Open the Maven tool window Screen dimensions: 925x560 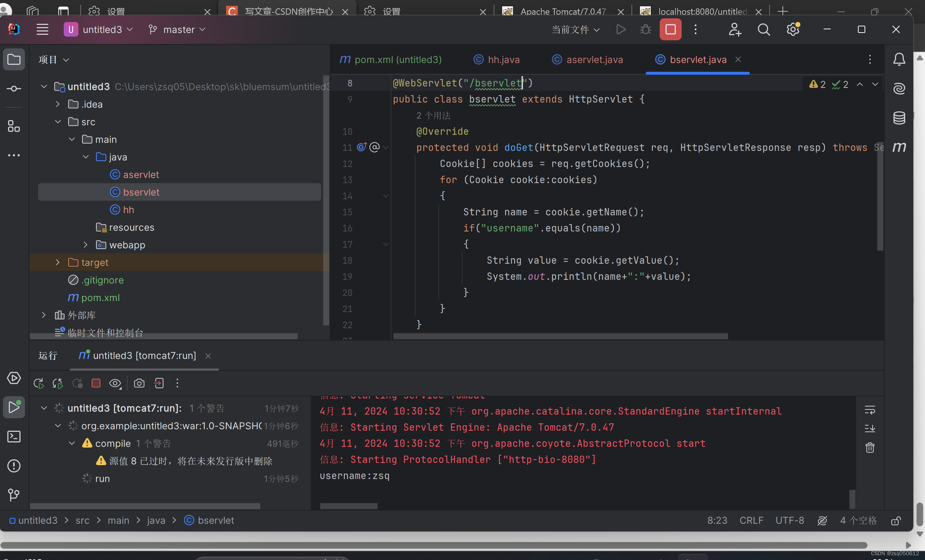click(x=899, y=147)
